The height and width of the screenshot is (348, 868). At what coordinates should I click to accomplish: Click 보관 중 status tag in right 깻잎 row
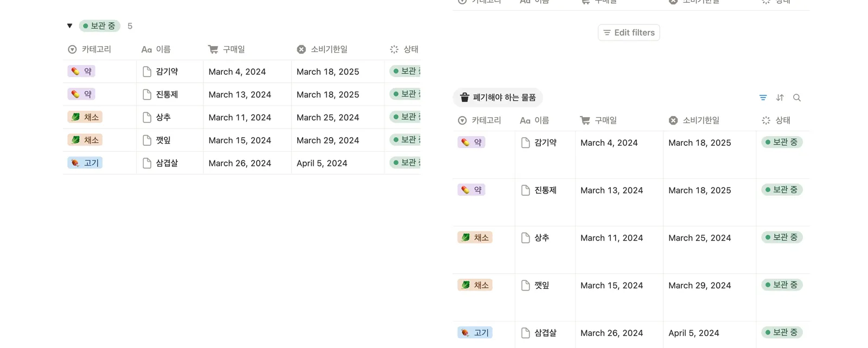782,285
